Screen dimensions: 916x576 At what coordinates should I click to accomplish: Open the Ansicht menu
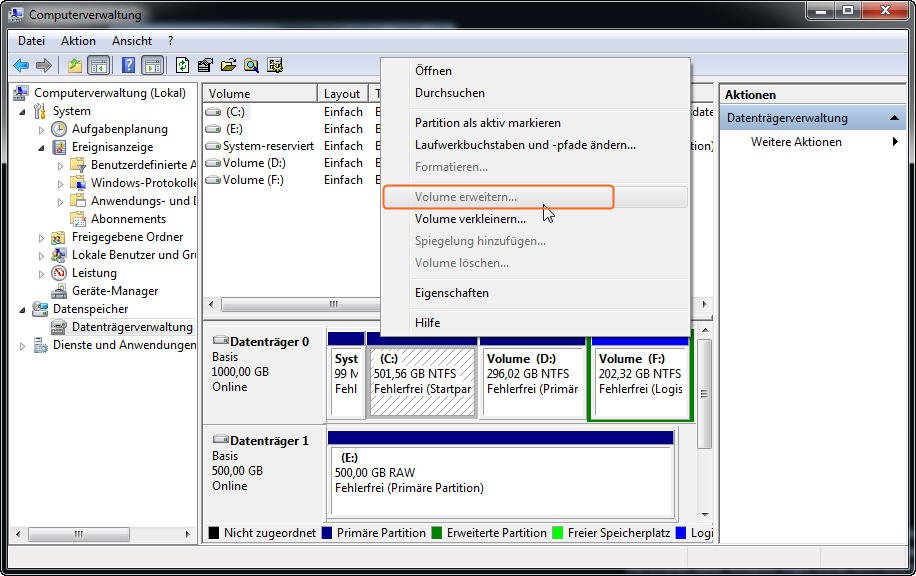[x=132, y=41]
